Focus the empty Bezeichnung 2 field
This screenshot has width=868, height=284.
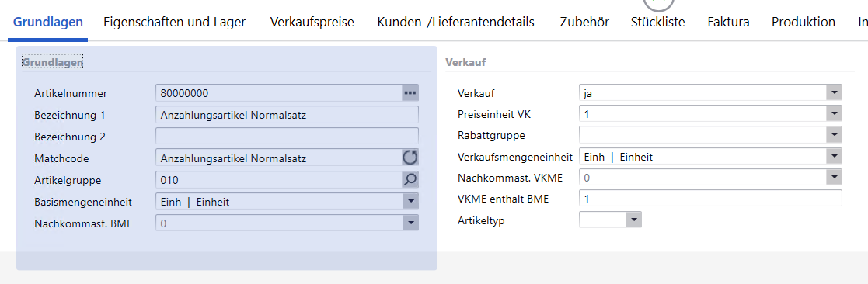point(288,136)
